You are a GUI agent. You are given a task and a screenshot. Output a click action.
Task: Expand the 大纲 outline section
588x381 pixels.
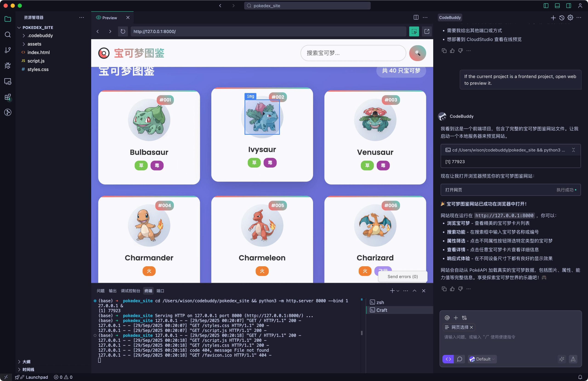[x=26, y=361]
